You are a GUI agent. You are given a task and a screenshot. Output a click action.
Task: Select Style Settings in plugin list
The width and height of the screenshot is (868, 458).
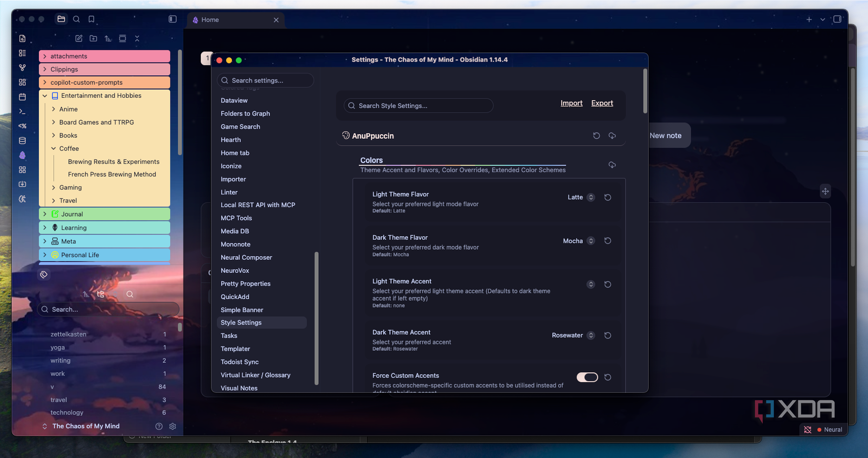tap(261, 323)
